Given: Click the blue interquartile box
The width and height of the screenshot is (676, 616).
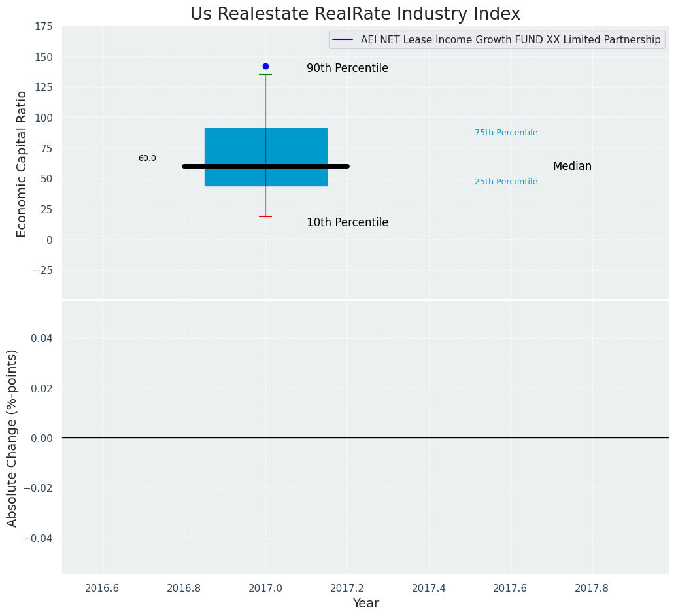Looking at the screenshot, I should tap(235, 144).
